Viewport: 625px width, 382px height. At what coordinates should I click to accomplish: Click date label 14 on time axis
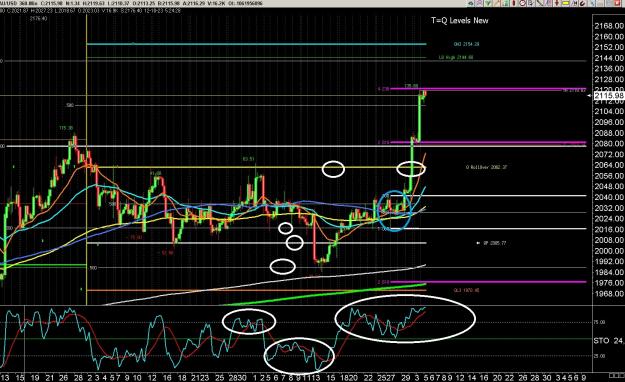[x=472, y=378]
